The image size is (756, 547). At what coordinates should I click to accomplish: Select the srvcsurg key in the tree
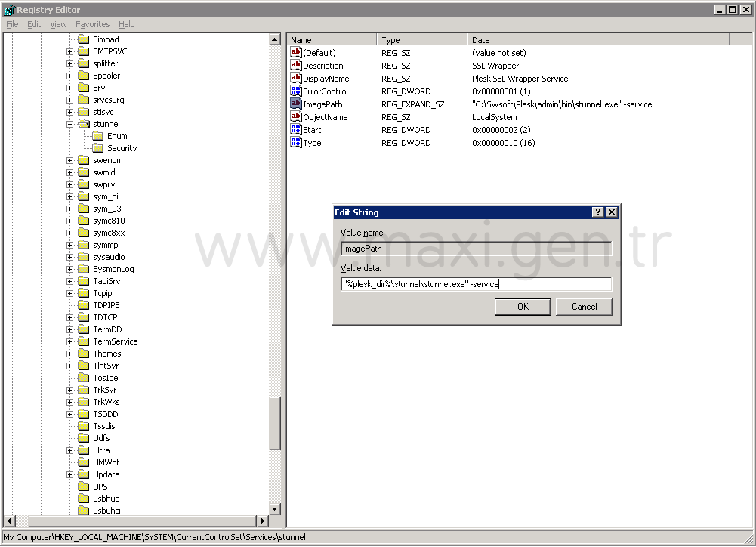[109, 100]
